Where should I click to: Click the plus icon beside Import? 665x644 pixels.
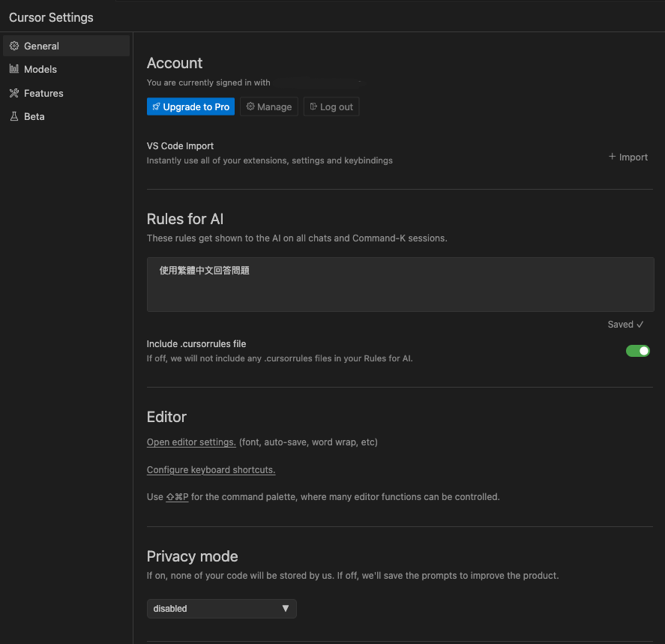[612, 157]
